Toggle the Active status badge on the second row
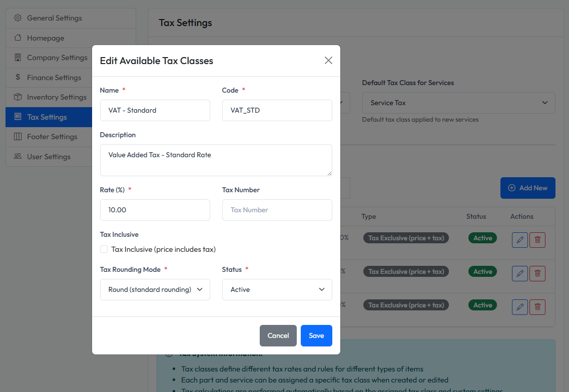This screenshot has width=569, height=392. [x=482, y=271]
